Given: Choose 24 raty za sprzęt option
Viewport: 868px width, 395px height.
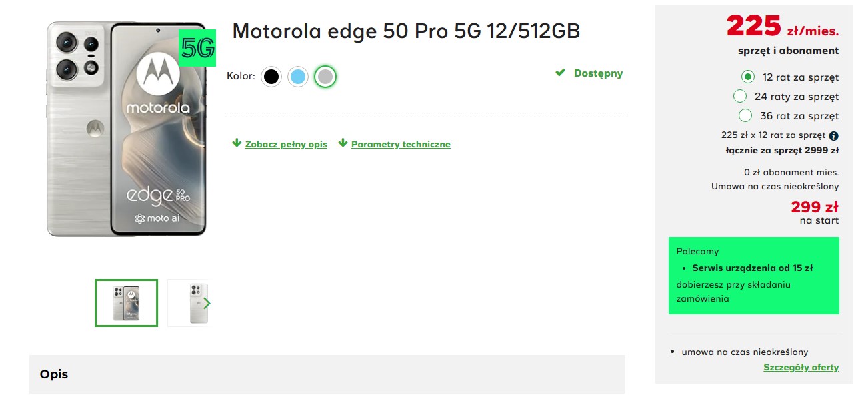Looking at the screenshot, I should point(740,96).
